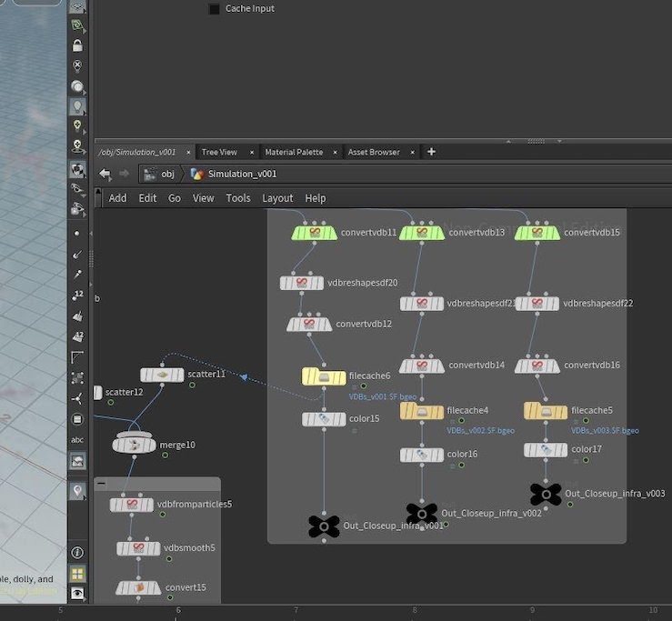Add a new pane tab with plus button
The image size is (672, 621).
pyautogui.click(x=431, y=152)
